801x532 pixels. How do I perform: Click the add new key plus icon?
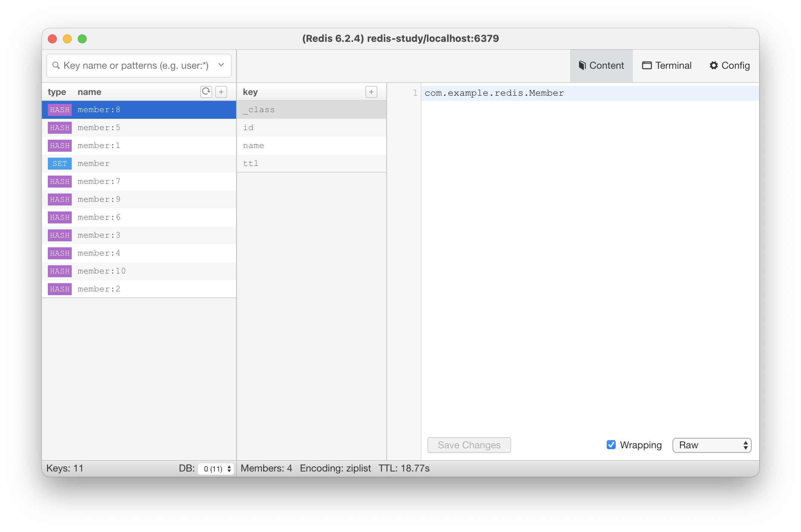click(x=221, y=92)
